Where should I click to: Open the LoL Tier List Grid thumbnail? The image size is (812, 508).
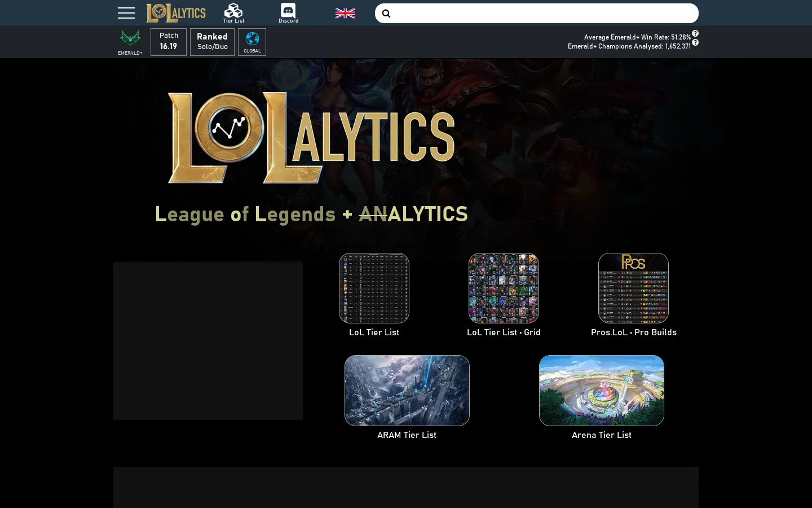coord(504,288)
